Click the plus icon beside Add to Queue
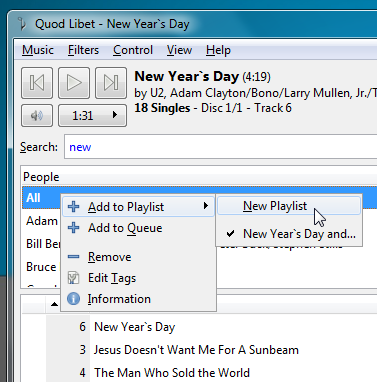Viewport: 377px width, 382px height. [x=74, y=228]
